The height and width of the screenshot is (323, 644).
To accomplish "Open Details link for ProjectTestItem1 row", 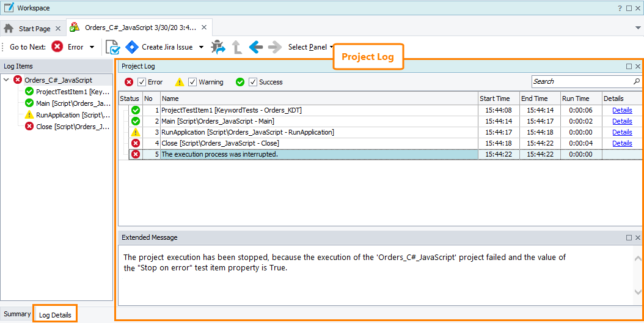I will [622, 110].
